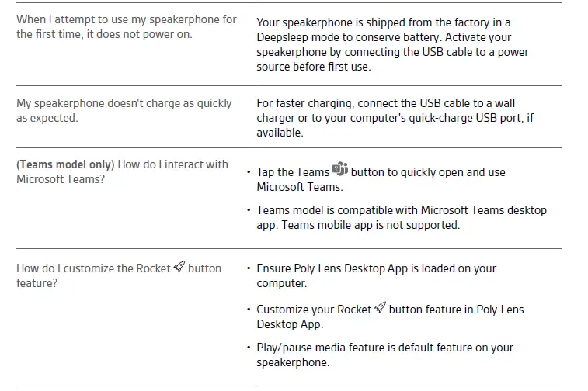
Task: Click the bullet dot before "Ensure Poly Lens"
Action: coord(248,268)
